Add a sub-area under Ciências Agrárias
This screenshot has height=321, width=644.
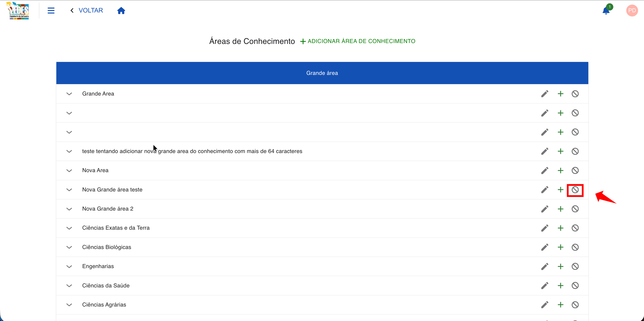(560, 305)
